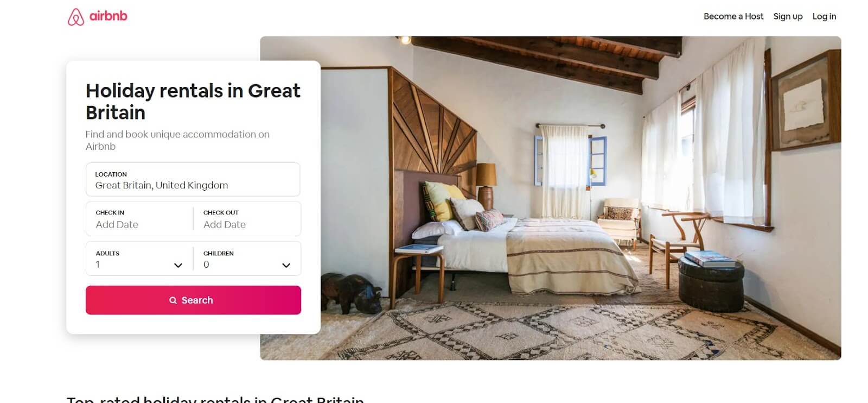Click the magnifier icon in Search button
This screenshot has height=403, width=868.
[173, 300]
